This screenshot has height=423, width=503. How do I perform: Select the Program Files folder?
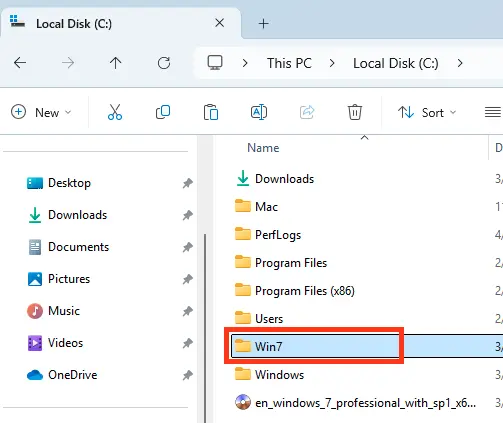pos(281,263)
